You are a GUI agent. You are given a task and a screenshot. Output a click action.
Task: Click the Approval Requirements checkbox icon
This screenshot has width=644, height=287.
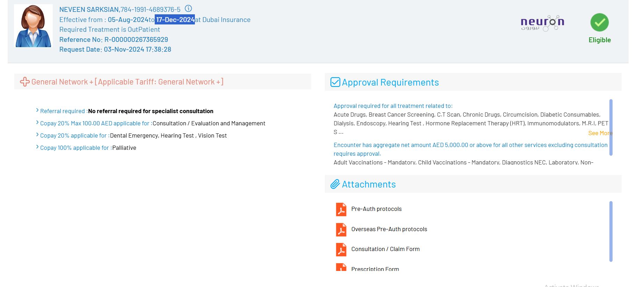[x=335, y=82]
